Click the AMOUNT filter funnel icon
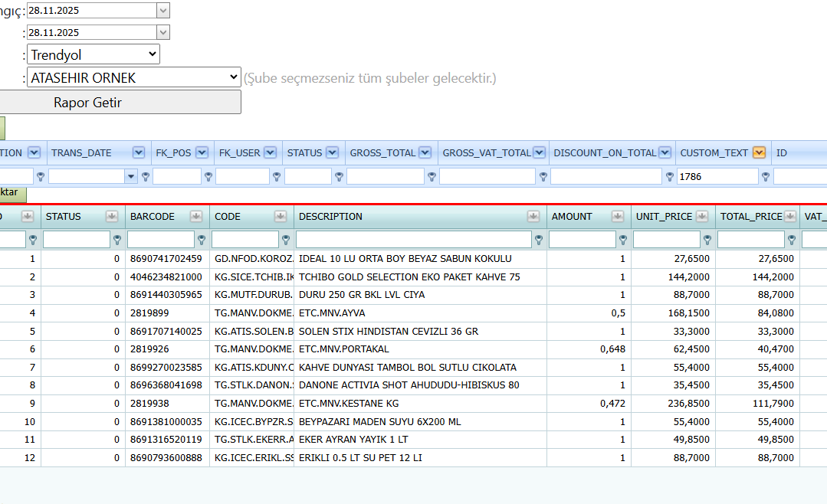This screenshot has width=827, height=504. (623, 240)
